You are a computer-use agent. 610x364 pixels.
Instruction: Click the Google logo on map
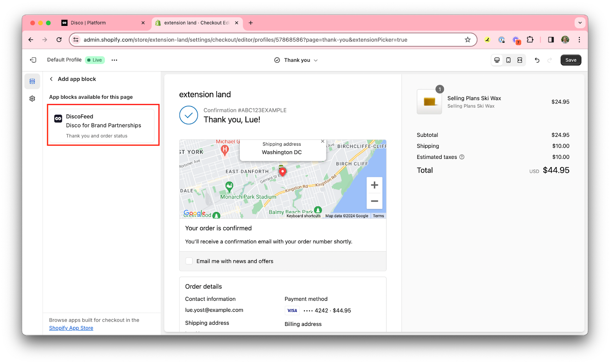point(194,213)
